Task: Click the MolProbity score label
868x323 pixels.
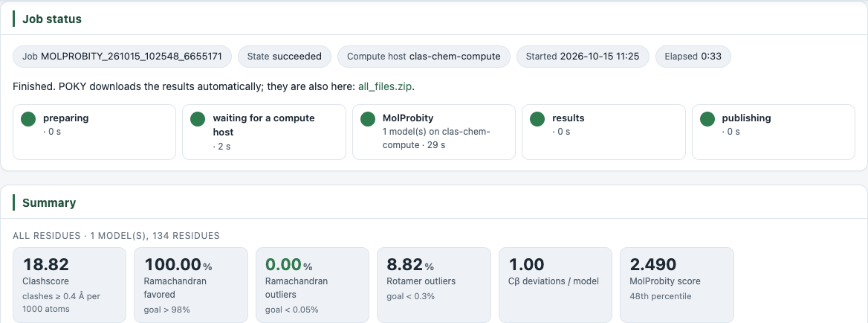Action: click(665, 281)
